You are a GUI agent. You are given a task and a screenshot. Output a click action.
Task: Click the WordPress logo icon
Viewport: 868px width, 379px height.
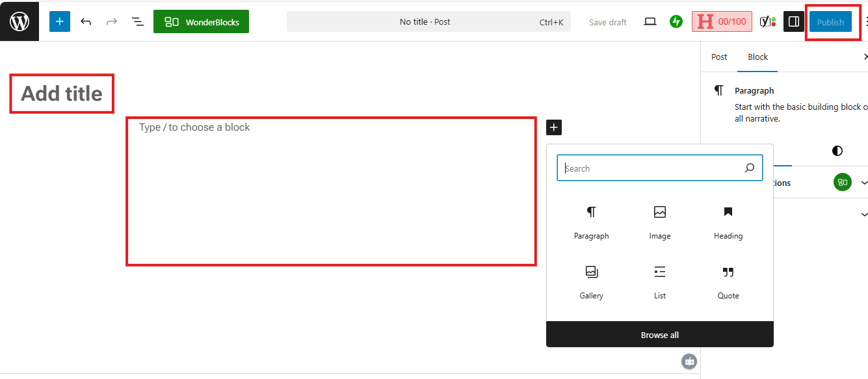19,21
